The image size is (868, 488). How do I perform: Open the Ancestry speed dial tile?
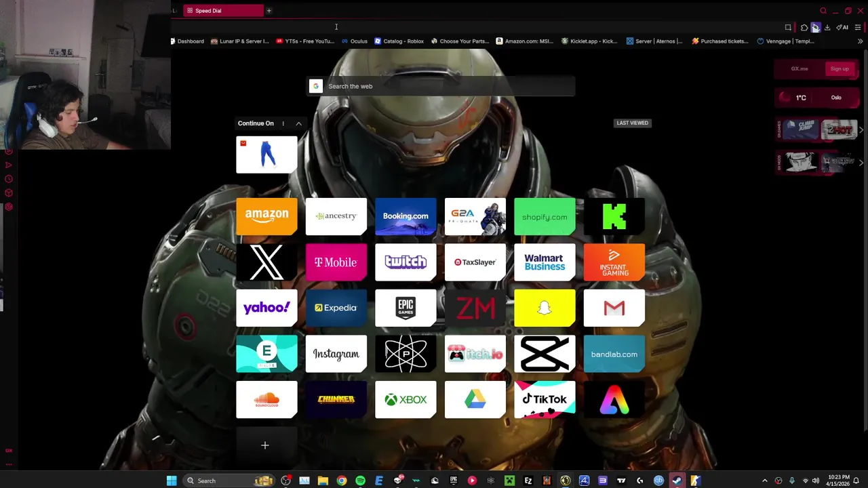pyautogui.click(x=336, y=216)
